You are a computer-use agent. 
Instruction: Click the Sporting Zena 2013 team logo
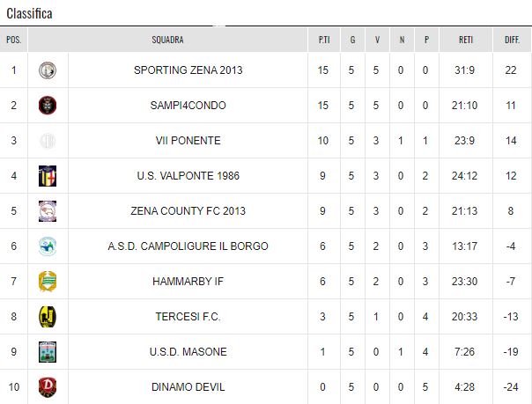coord(48,70)
